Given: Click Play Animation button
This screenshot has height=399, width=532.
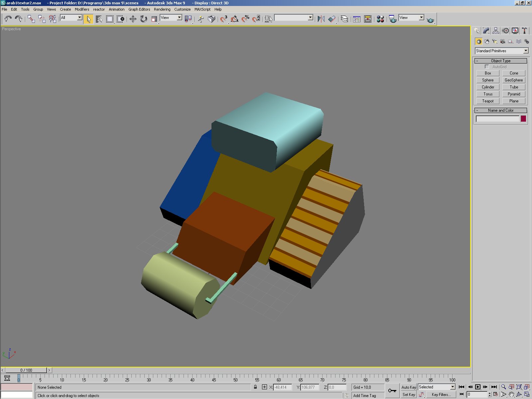Looking at the screenshot, I should pos(478,387).
